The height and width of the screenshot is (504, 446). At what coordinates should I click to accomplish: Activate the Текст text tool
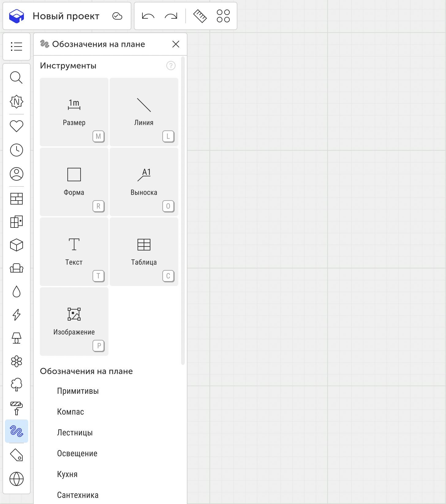coord(74,252)
